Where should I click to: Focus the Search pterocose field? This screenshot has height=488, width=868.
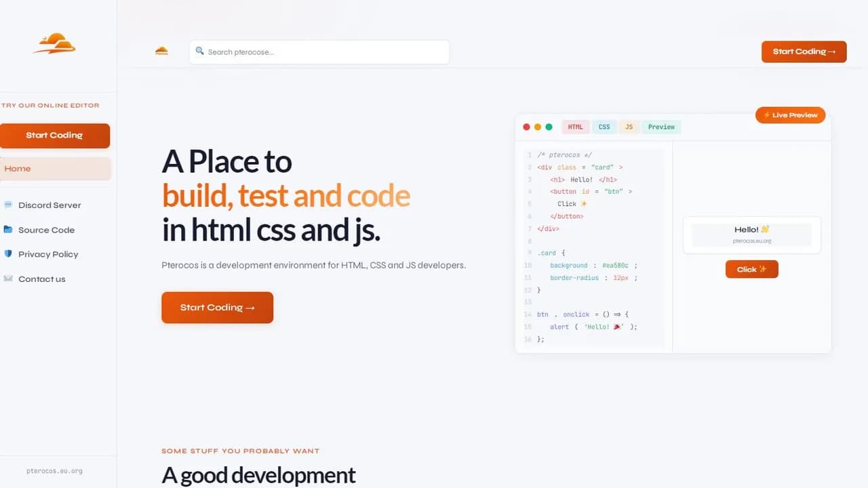pos(319,52)
